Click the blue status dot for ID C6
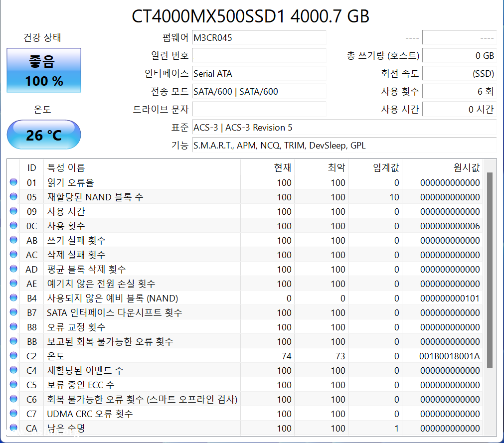The image size is (504, 443). pyautogui.click(x=13, y=399)
